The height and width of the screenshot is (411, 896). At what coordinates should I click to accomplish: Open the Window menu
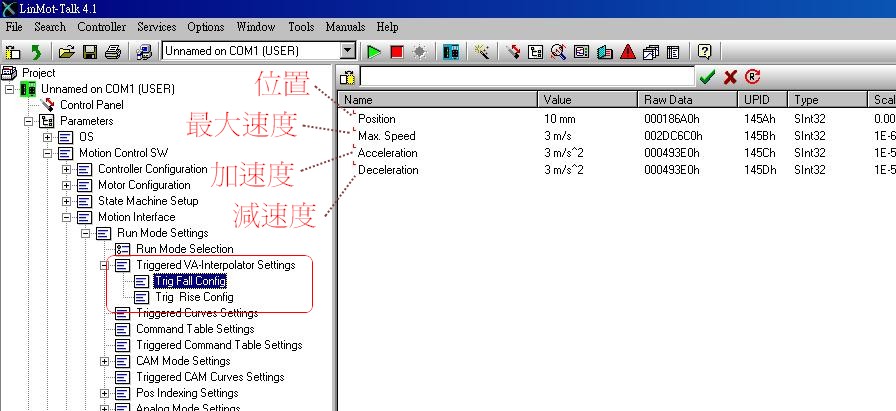[x=255, y=27]
